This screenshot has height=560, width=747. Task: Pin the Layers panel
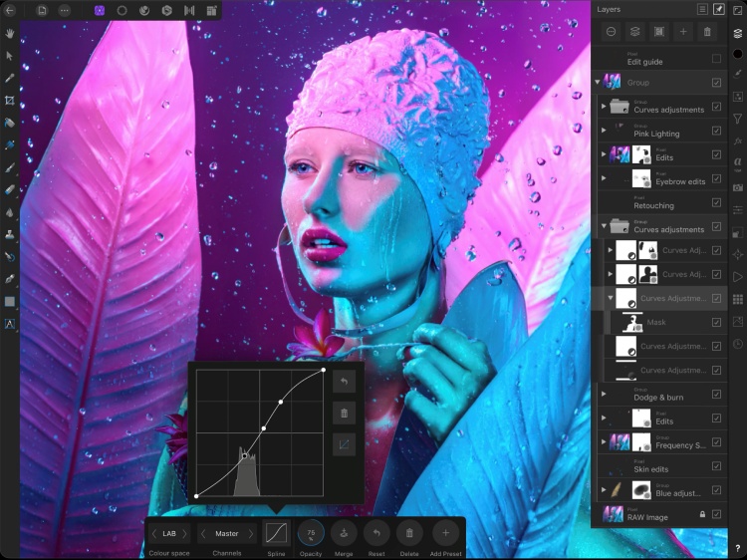[x=718, y=10]
